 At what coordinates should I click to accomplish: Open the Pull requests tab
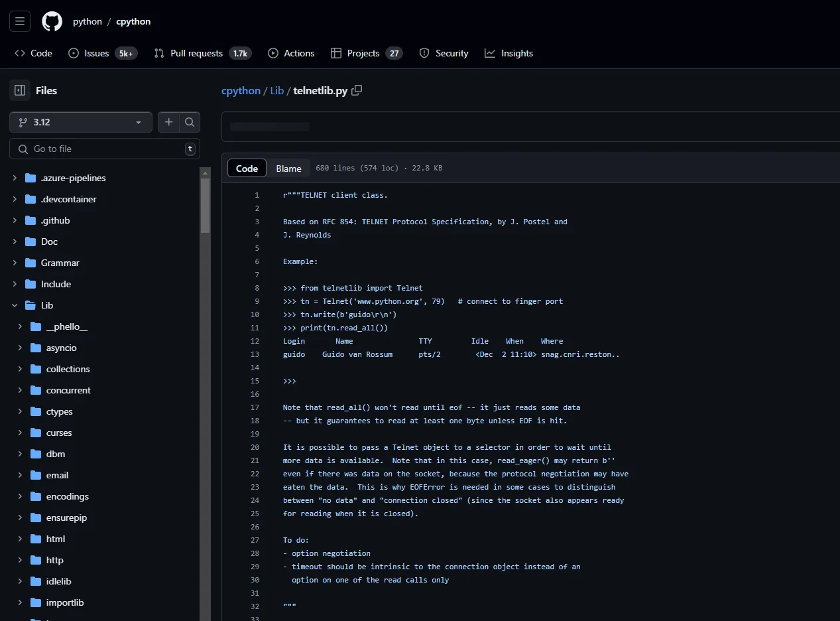[203, 53]
